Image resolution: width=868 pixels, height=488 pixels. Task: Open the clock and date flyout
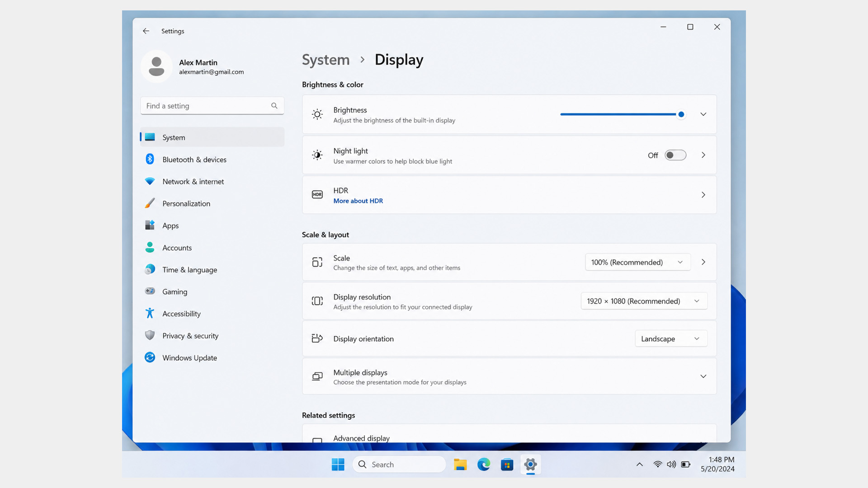717,465
